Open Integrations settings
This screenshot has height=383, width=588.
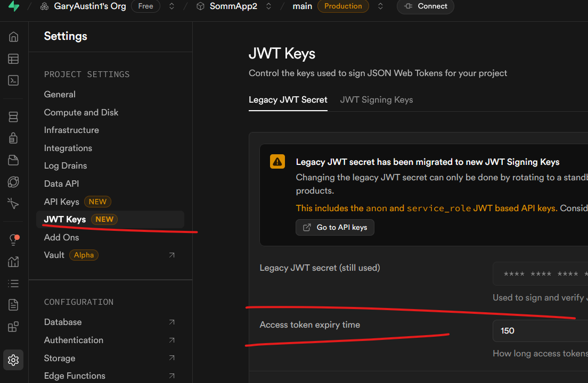pyautogui.click(x=68, y=148)
